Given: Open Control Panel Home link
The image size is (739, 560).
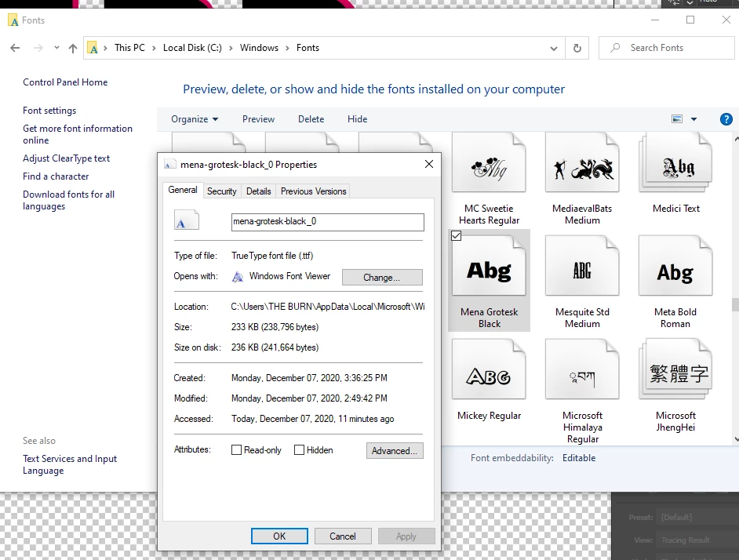Looking at the screenshot, I should (65, 82).
